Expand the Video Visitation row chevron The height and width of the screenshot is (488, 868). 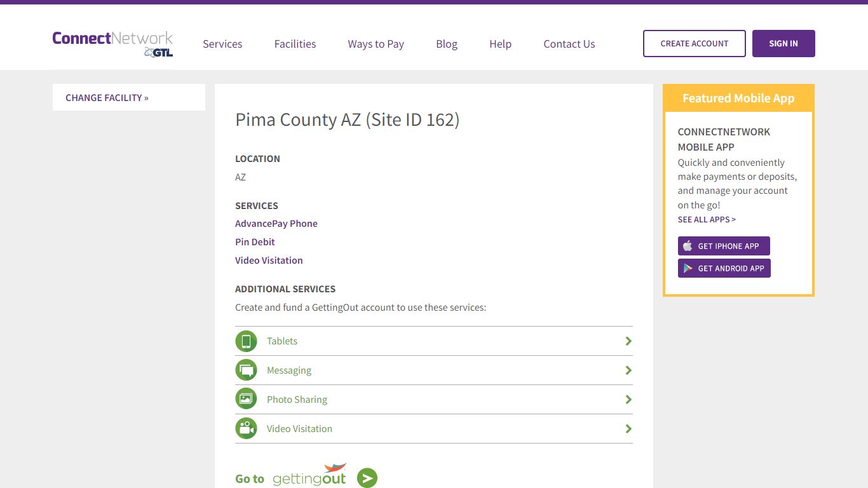pyautogui.click(x=628, y=429)
